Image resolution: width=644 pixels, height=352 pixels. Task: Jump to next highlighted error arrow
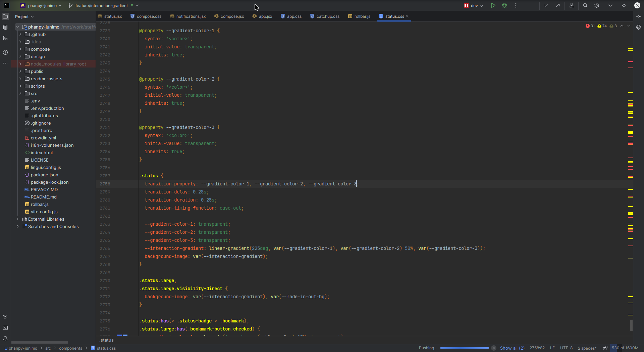pos(629,26)
